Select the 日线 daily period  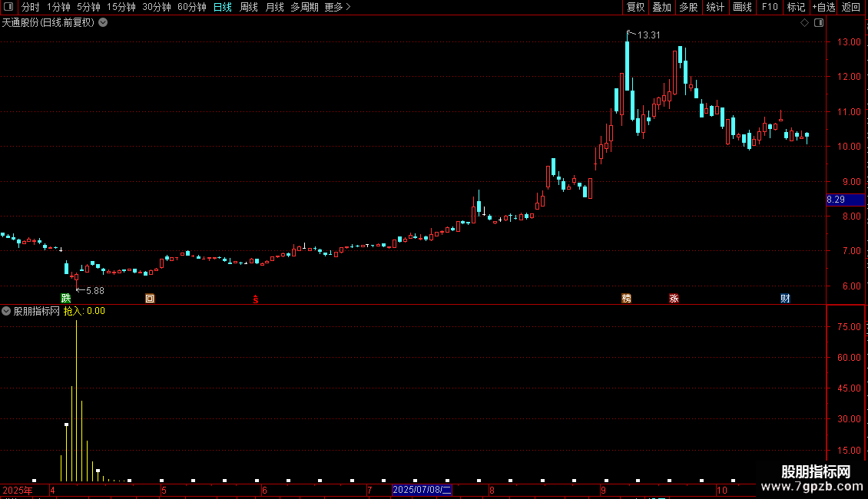pos(223,7)
